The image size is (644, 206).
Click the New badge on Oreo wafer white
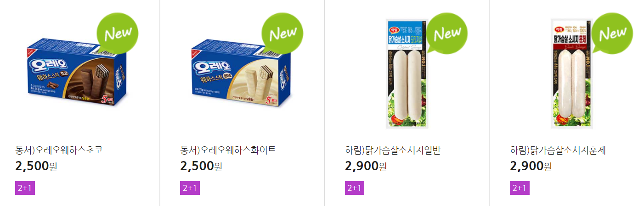pyautogui.click(x=282, y=33)
